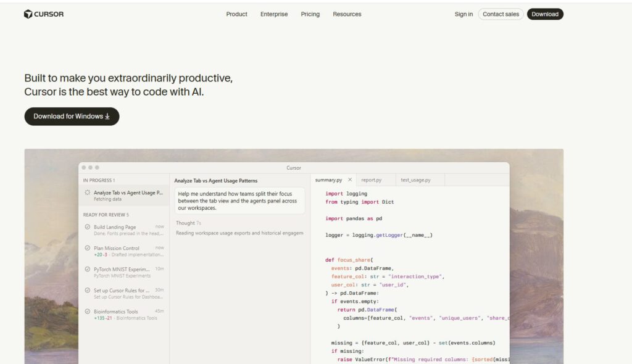Click the loading spinner icon on the in-progress task
Image resolution: width=632 pixels, height=364 pixels.
tap(88, 192)
